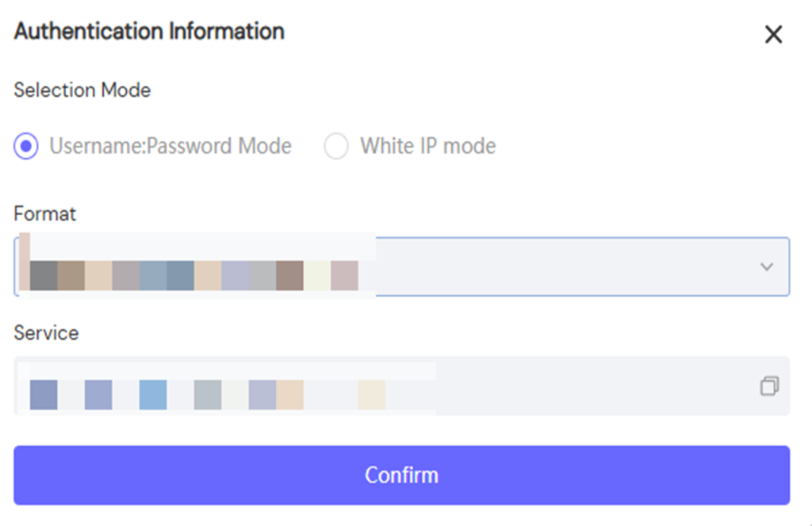Close the Authentication Information dialog
This screenshot has height=526, width=812.
pos(773,34)
